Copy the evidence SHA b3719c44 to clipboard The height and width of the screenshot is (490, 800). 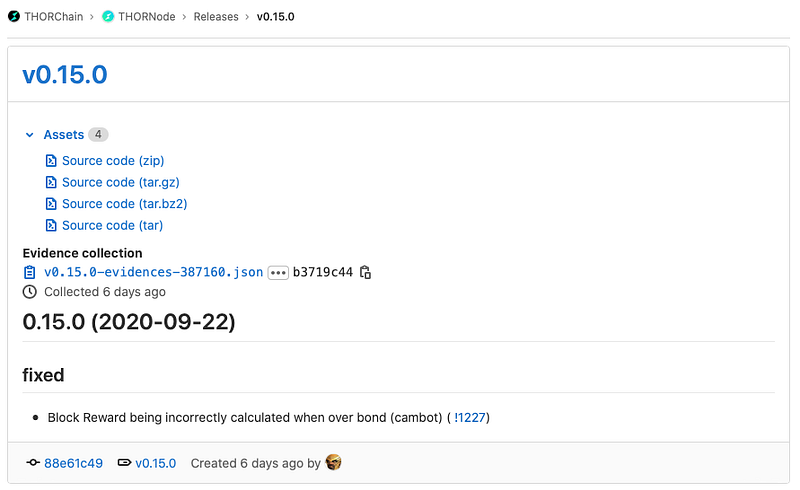tap(365, 272)
